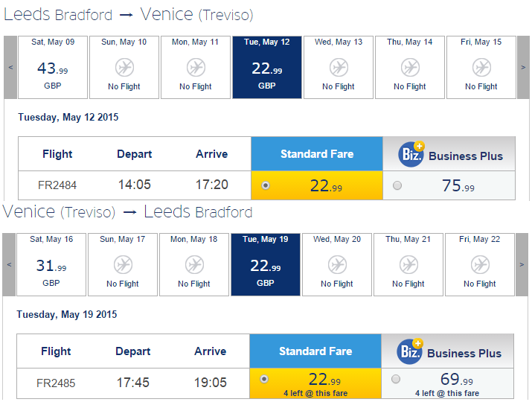Choose Sat, May 16 return date tab
The width and height of the screenshot is (532, 402).
click(x=51, y=264)
